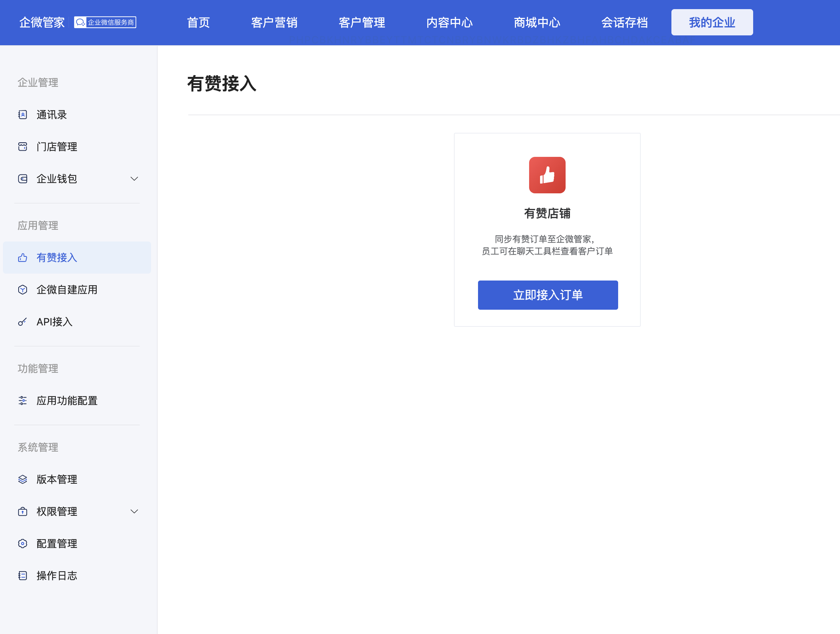The height and width of the screenshot is (634, 840).
Task: Click the 通讯录 contacts icon
Action: pyautogui.click(x=23, y=115)
